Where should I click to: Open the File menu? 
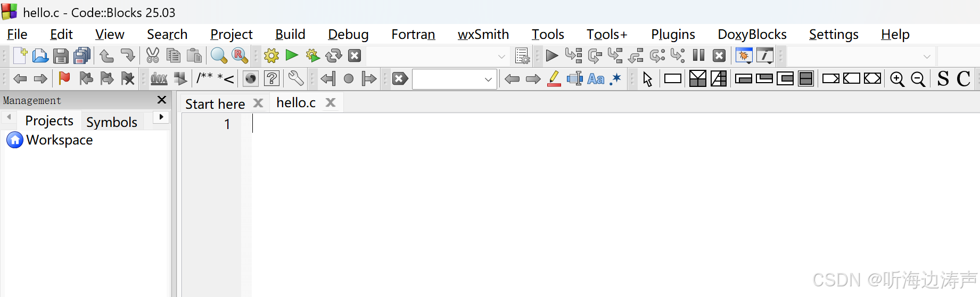point(17,34)
